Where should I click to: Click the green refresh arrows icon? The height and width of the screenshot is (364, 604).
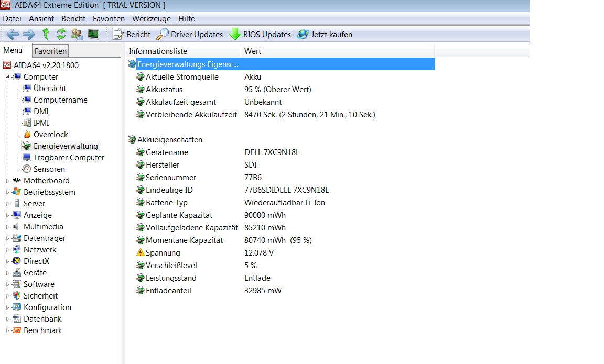(x=61, y=35)
